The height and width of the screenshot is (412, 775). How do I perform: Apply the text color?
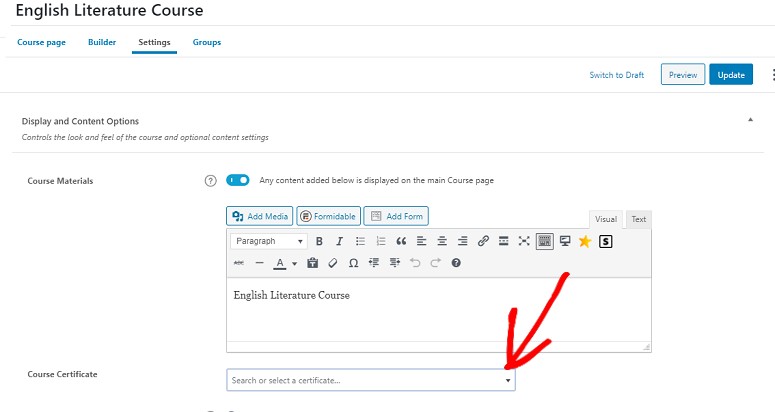coord(280,263)
